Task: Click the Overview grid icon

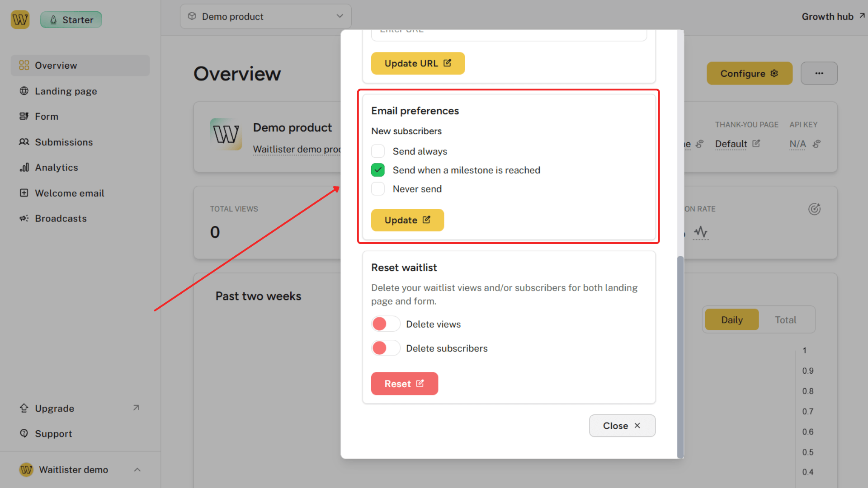Action: click(x=24, y=66)
